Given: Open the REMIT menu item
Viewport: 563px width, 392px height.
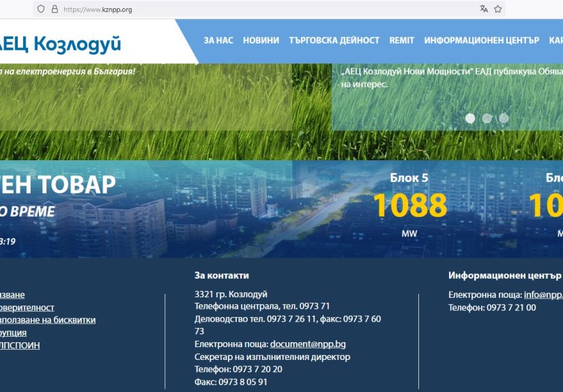Looking at the screenshot, I should click(401, 40).
